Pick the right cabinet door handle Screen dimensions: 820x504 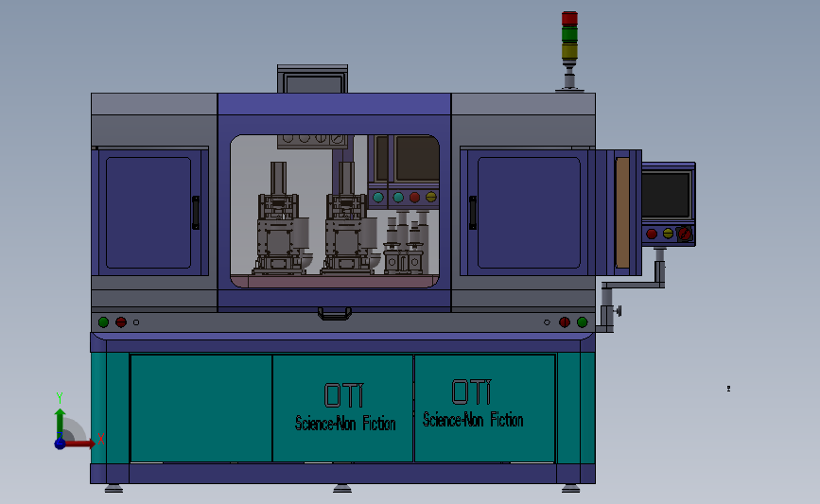(473, 213)
